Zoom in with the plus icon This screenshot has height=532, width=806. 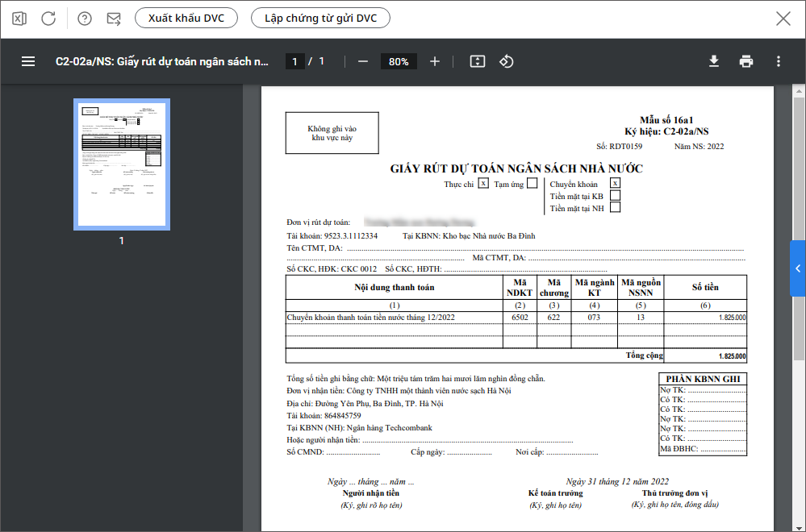[435, 61]
